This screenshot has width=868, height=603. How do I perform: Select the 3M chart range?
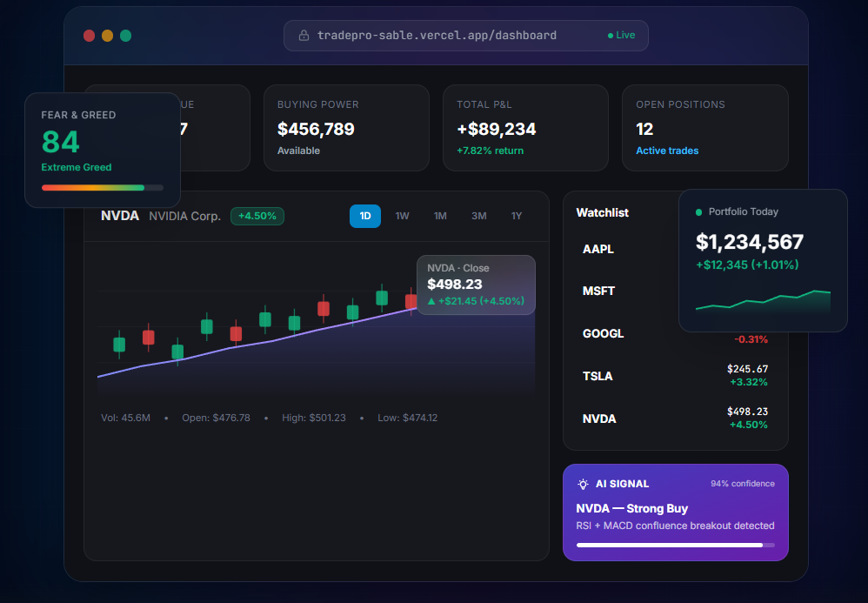(x=479, y=216)
